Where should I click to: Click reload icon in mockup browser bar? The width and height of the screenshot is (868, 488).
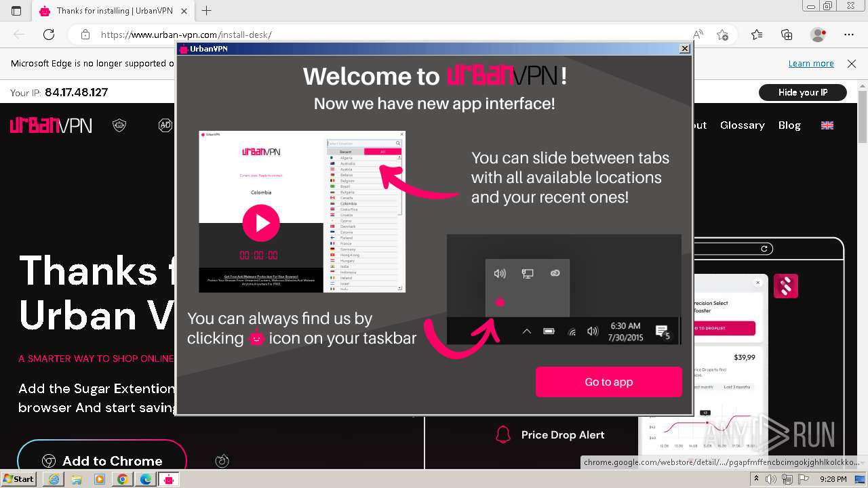coord(764,249)
